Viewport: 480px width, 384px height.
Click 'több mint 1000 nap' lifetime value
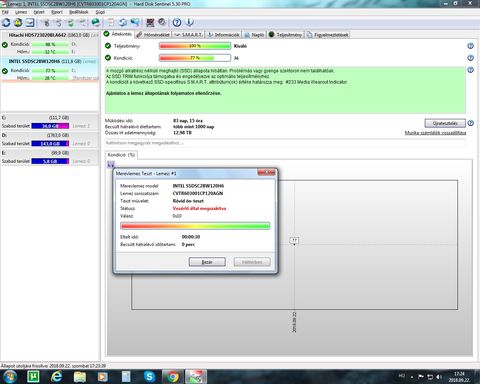(194, 127)
